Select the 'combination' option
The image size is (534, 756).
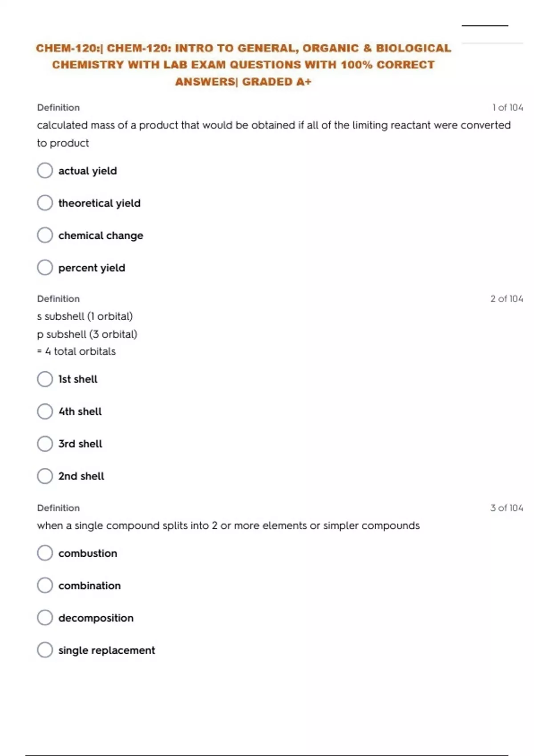pyautogui.click(x=45, y=586)
